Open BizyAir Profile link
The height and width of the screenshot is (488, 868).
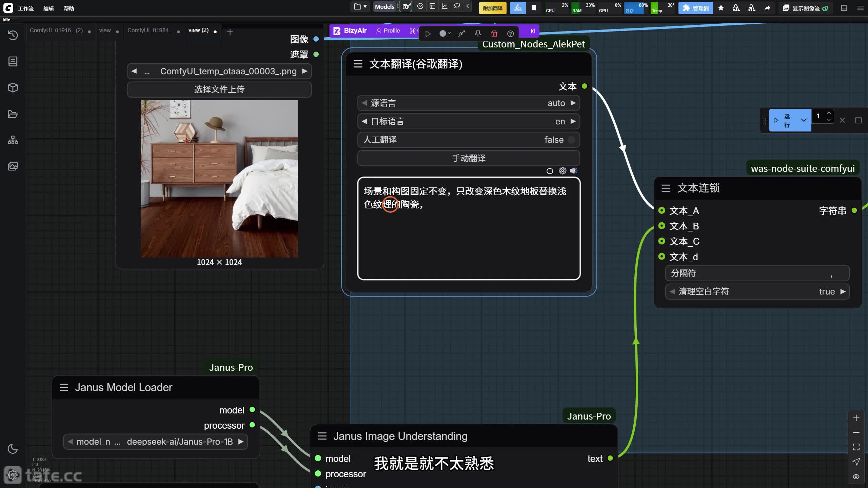tap(388, 31)
